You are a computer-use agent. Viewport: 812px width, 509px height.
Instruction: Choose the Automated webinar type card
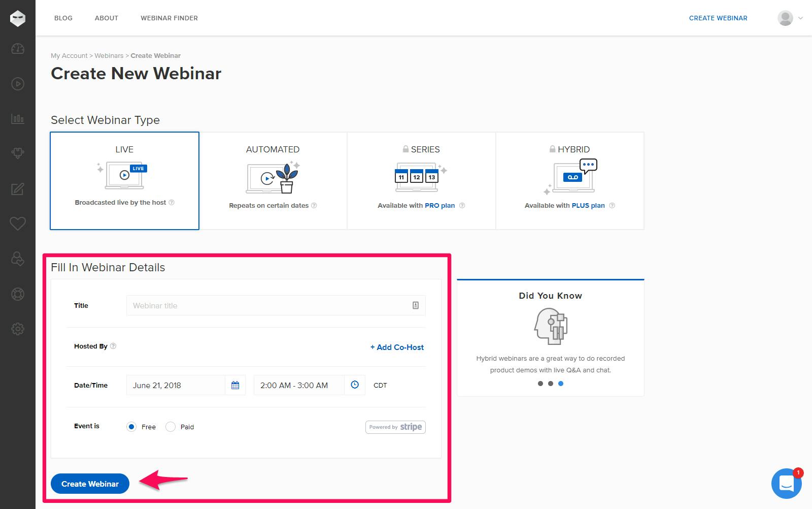point(273,181)
